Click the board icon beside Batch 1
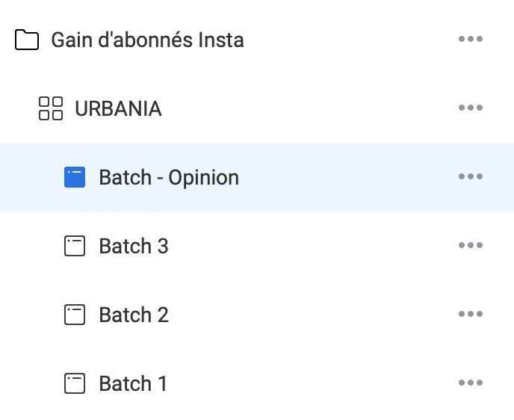 click(x=75, y=383)
